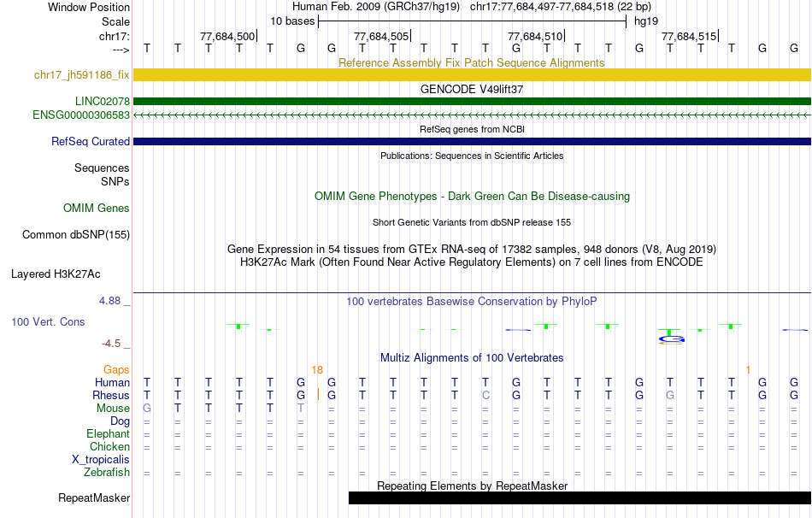
Task: Click the Elephant alignment row label
Action: coord(108,434)
